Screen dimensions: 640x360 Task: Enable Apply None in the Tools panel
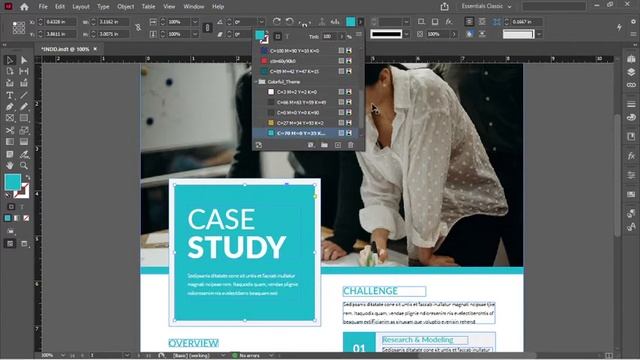26,218
